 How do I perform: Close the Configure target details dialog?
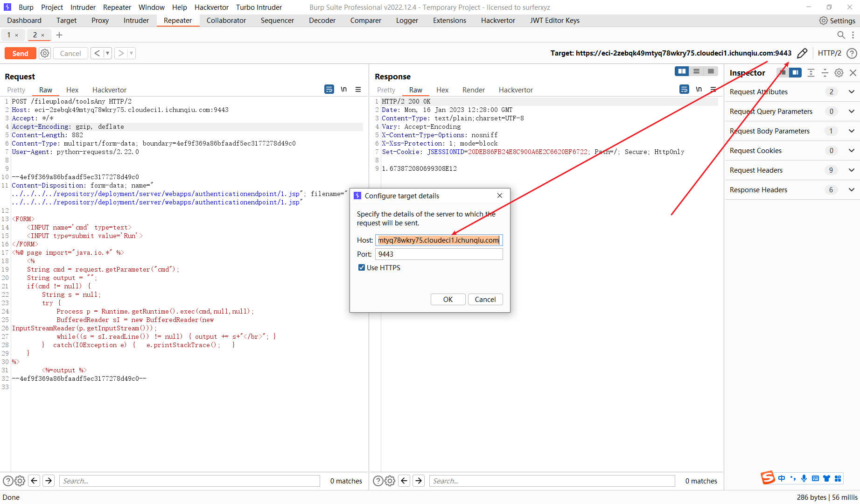coord(500,196)
